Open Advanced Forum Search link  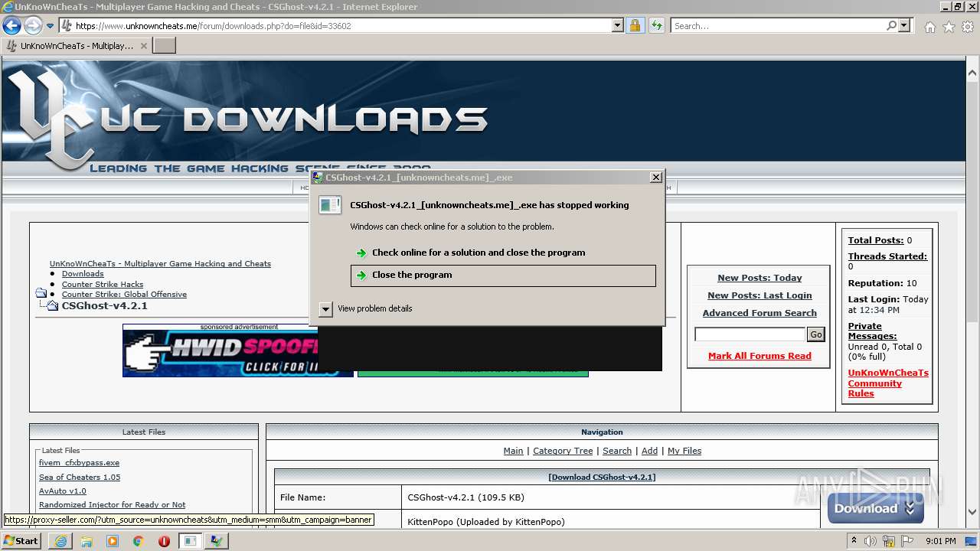pyautogui.click(x=759, y=313)
